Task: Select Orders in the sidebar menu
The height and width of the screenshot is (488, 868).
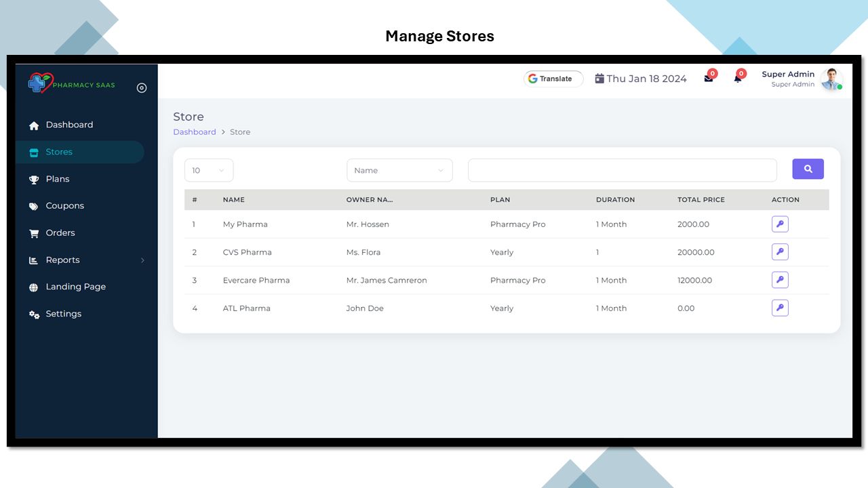Action: 60,233
